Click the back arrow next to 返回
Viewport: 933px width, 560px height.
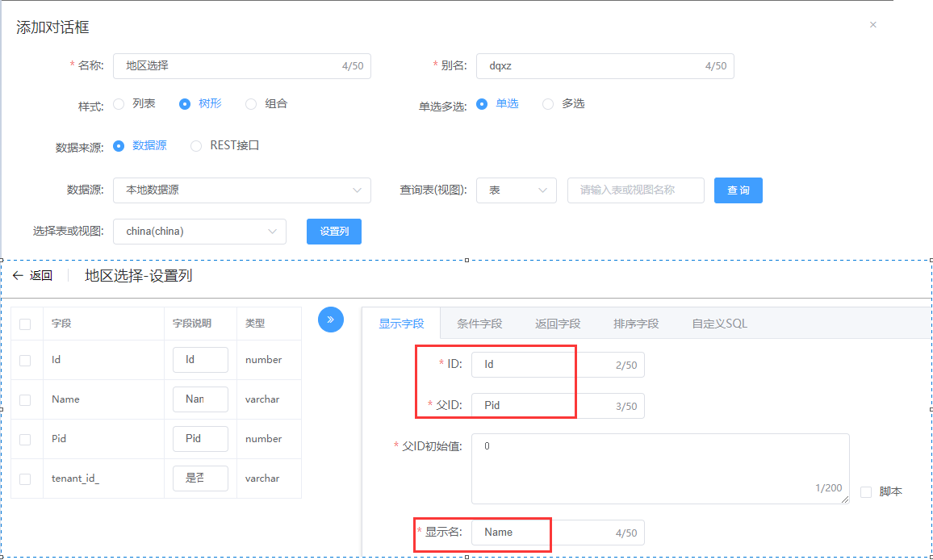pos(18,276)
